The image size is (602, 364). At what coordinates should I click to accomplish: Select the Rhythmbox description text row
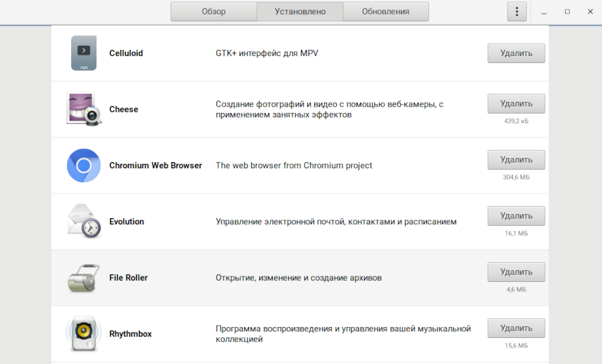coord(343,334)
